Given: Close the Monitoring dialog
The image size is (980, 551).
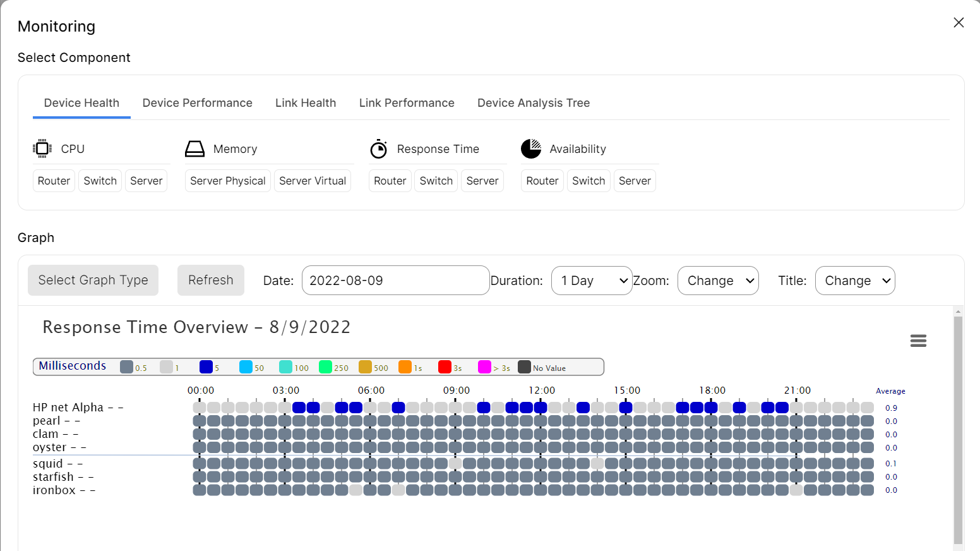Looking at the screenshot, I should (959, 23).
